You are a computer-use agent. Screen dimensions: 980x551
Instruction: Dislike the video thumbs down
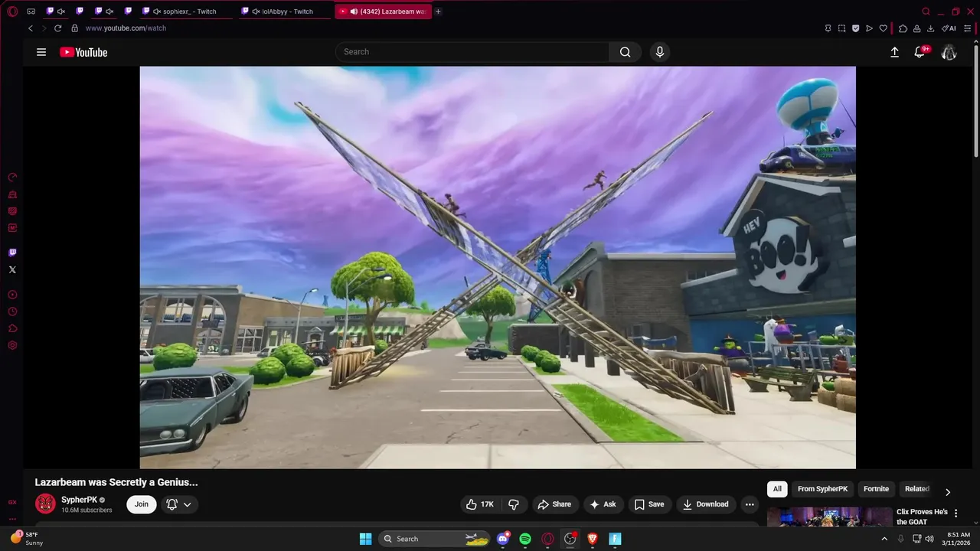[x=514, y=504]
